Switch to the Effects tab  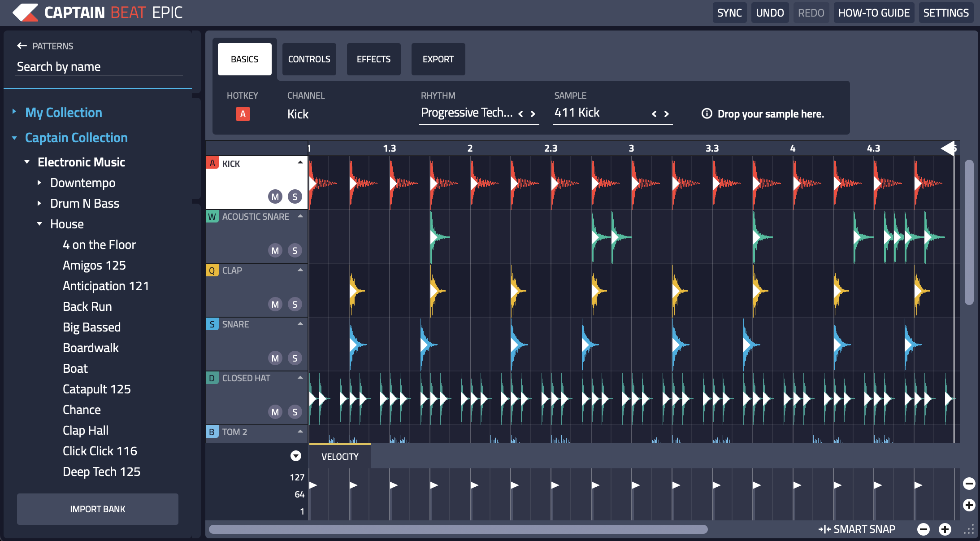pyautogui.click(x=373, y=59)
